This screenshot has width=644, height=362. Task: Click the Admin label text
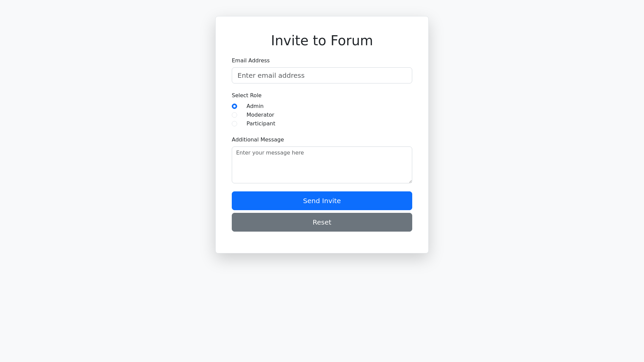click(x=255, y=106)
